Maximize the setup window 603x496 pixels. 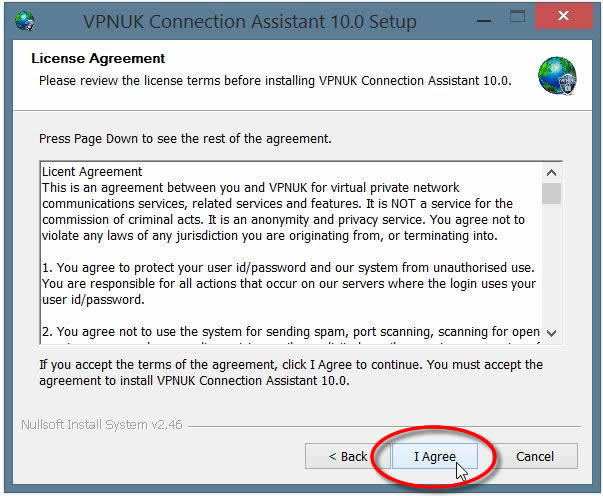[517, 17]
